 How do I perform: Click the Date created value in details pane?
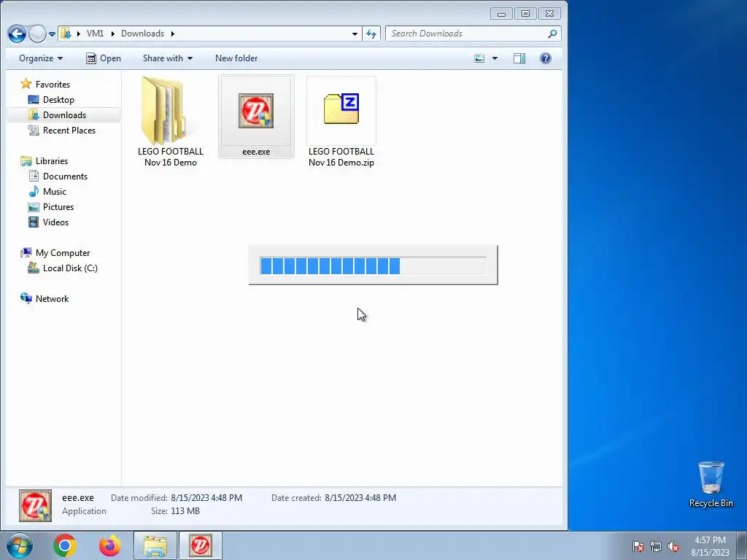(360, 497)
